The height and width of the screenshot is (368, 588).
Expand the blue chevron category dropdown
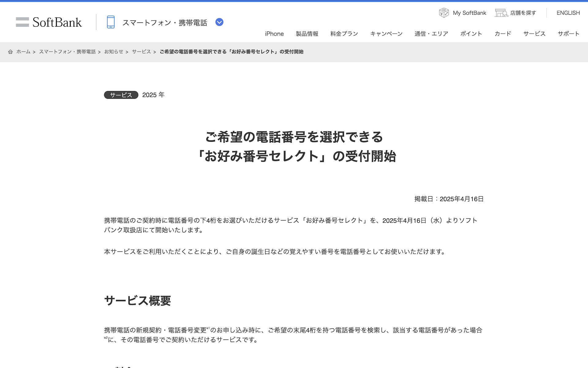219,22
